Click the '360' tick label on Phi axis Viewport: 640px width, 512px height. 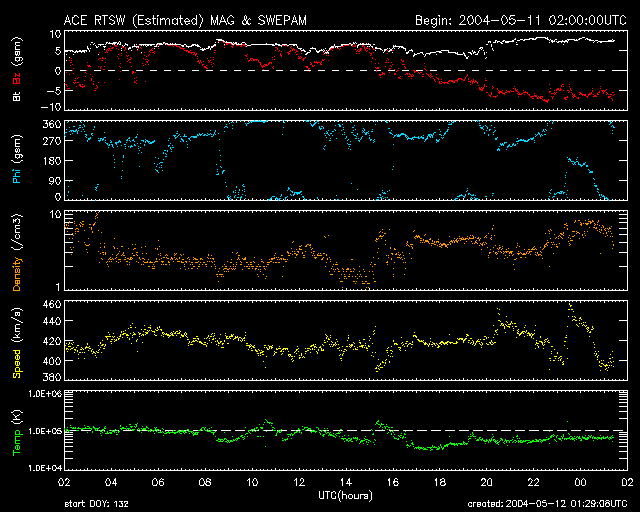[52, 125]
